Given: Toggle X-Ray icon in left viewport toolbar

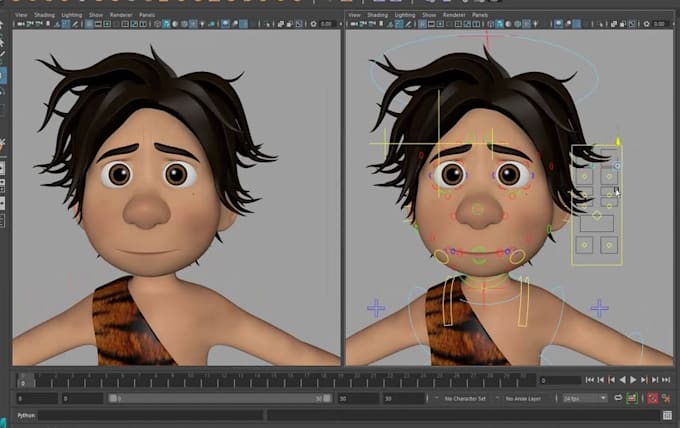Looking at the screenshot, I should pos(281,24).
